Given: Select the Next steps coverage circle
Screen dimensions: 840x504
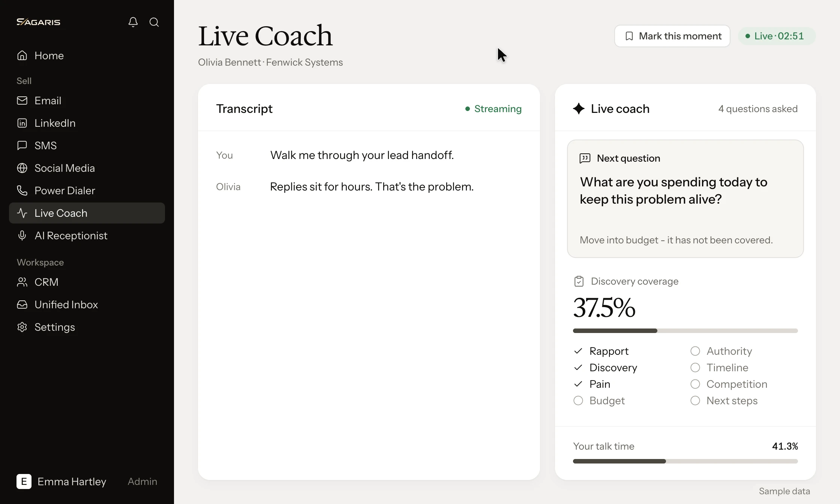Looking at the screenshot, I should tap(695, 400).
